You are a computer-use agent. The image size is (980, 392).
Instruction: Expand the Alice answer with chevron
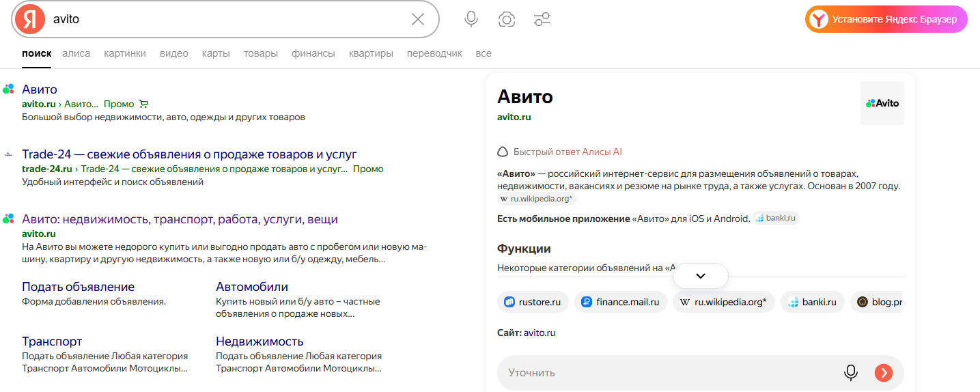(701, 276)
